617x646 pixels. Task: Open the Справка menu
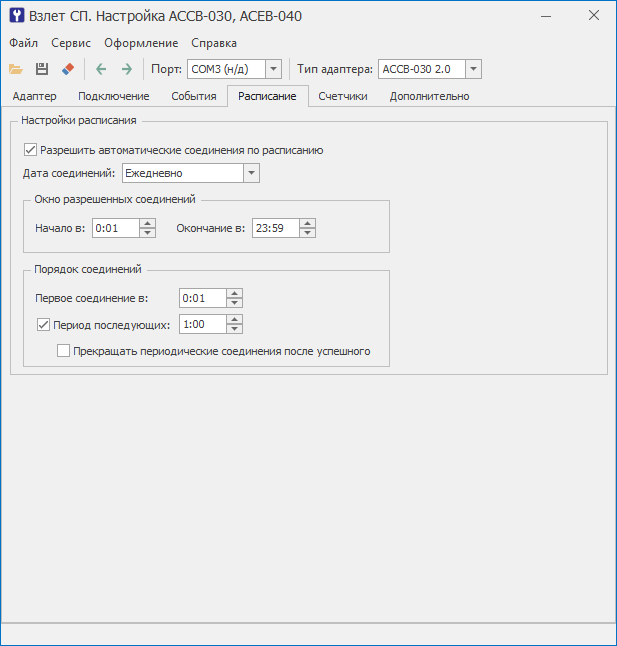(x=214, y=43)
